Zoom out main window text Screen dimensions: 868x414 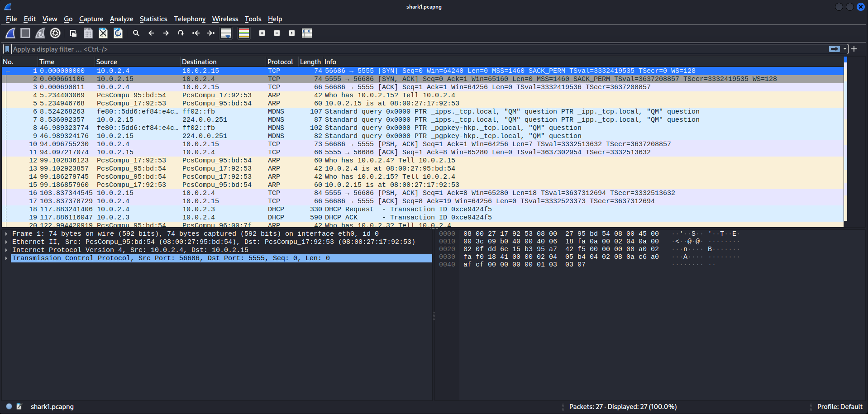coord(277,33)
